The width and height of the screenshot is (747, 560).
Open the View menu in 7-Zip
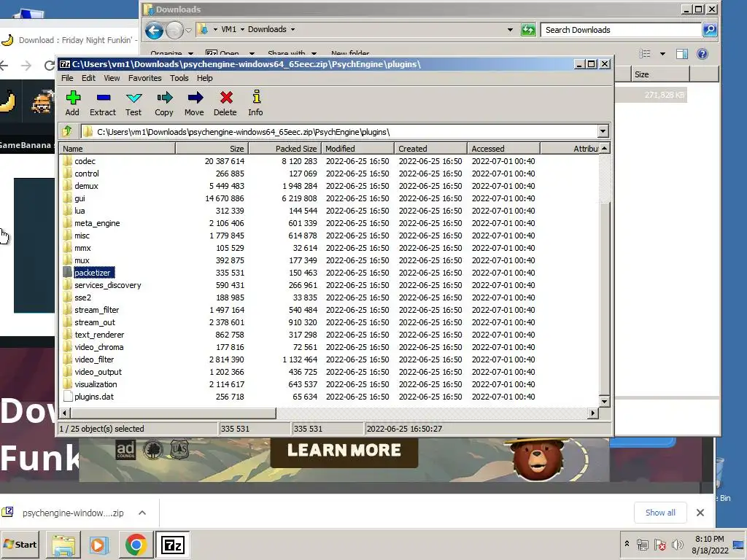112,78
